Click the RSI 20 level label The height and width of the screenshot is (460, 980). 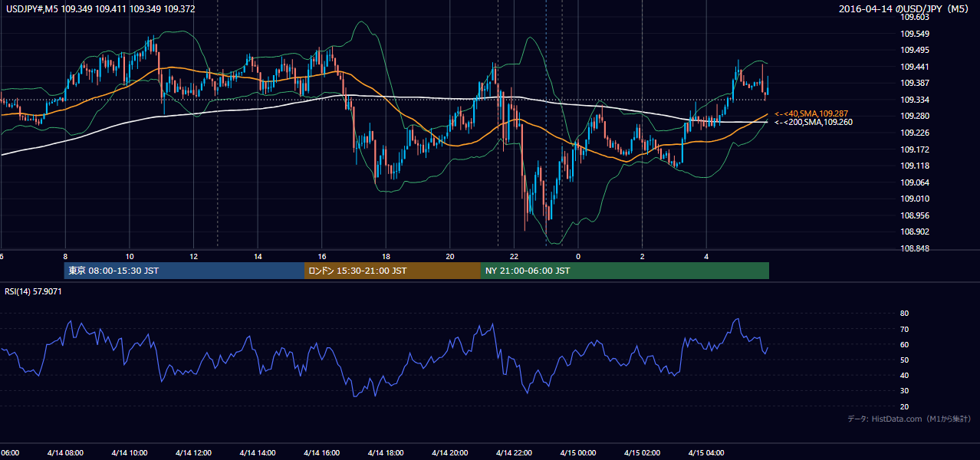coord(904,406)
